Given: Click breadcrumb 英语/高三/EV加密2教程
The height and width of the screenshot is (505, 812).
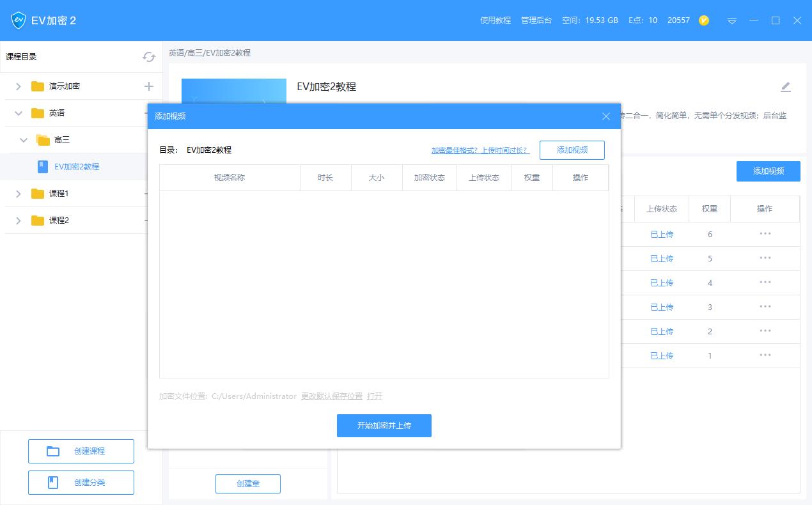Looking at the screenshot, I should point(210,53).
